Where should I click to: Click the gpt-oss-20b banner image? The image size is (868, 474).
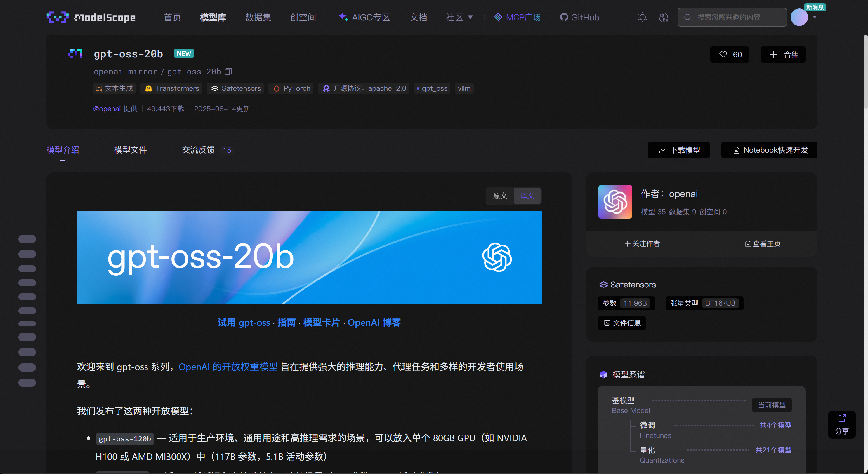coord(309,257)
